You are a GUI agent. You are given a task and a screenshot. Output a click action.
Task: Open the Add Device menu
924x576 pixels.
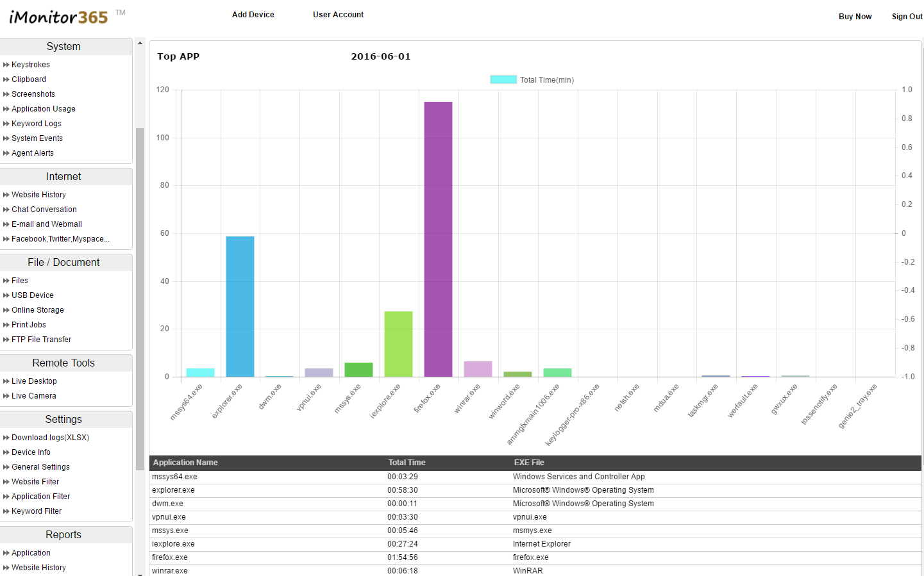pyautogui.click(x=253, y=14)
